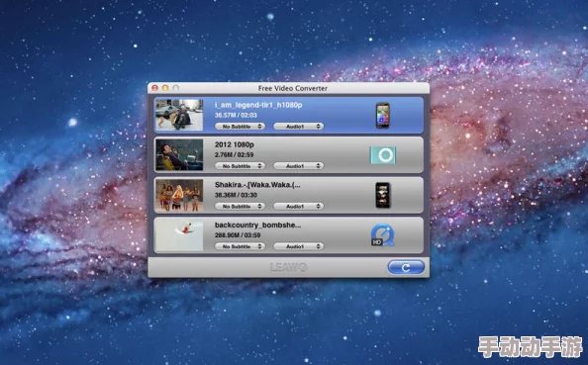This screenshot has width=588, height=365.
Task: Open Audio1 dropdown for Shakira video
Action: 298,207
